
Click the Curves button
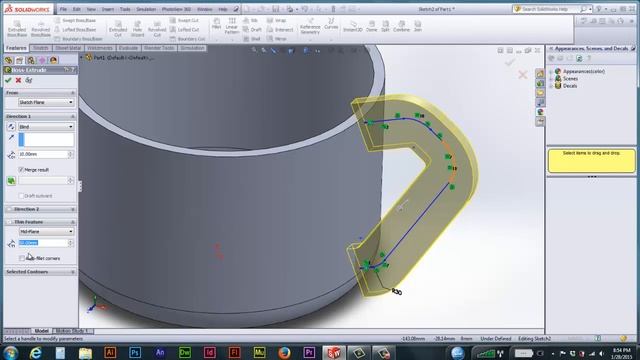pos(331,24)
